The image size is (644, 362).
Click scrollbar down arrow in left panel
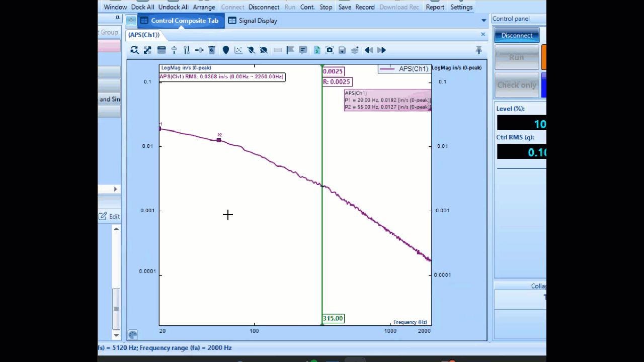point(116,335)
